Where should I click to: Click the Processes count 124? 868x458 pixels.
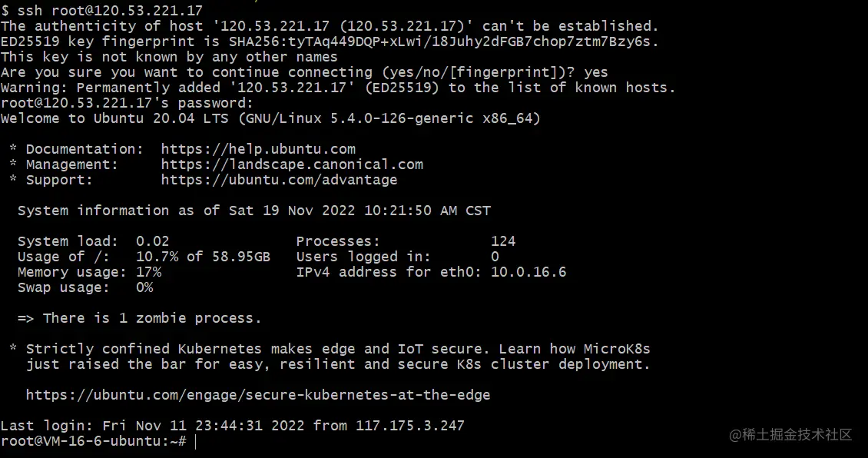[x=503, y=241]
